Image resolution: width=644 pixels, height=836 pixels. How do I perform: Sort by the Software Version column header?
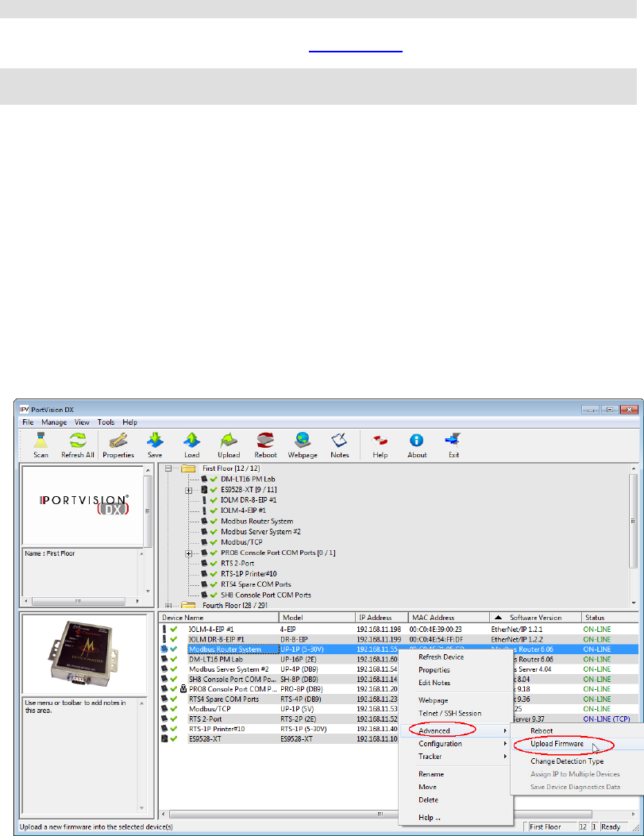535,618
